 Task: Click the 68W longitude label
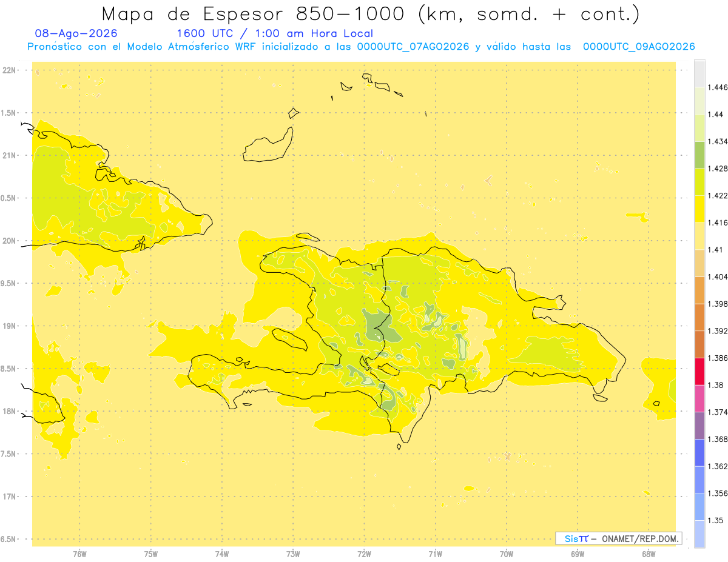pyautogui.click(x=649, y=554)
